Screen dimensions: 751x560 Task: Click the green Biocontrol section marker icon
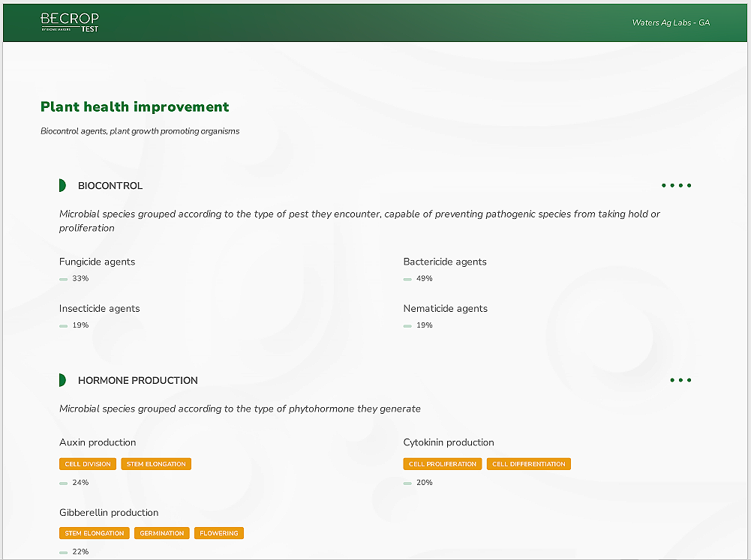click(x=62, y=185)
